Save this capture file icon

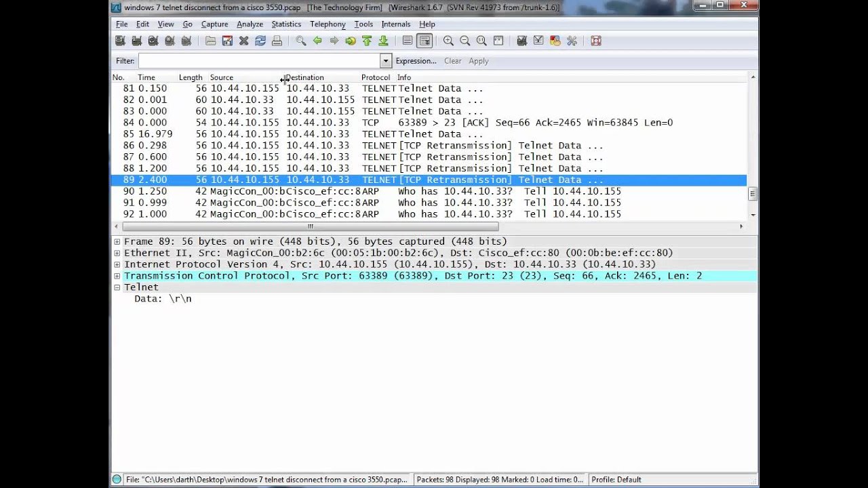click(x=227, y=41)
